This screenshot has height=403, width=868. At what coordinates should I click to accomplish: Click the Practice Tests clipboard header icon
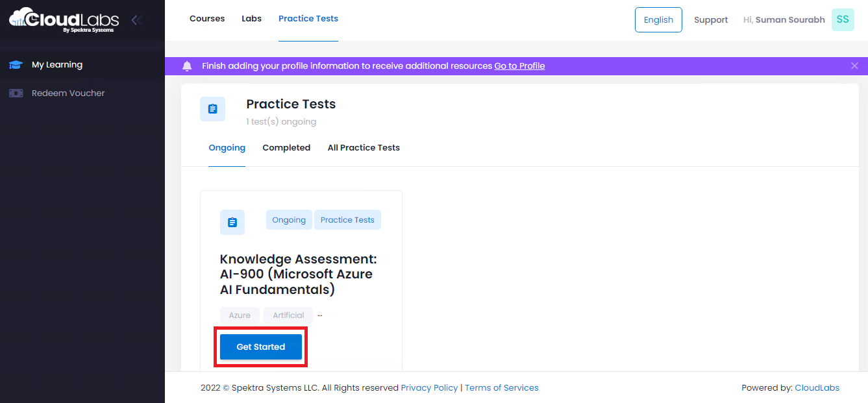click(x=212, y=109)
